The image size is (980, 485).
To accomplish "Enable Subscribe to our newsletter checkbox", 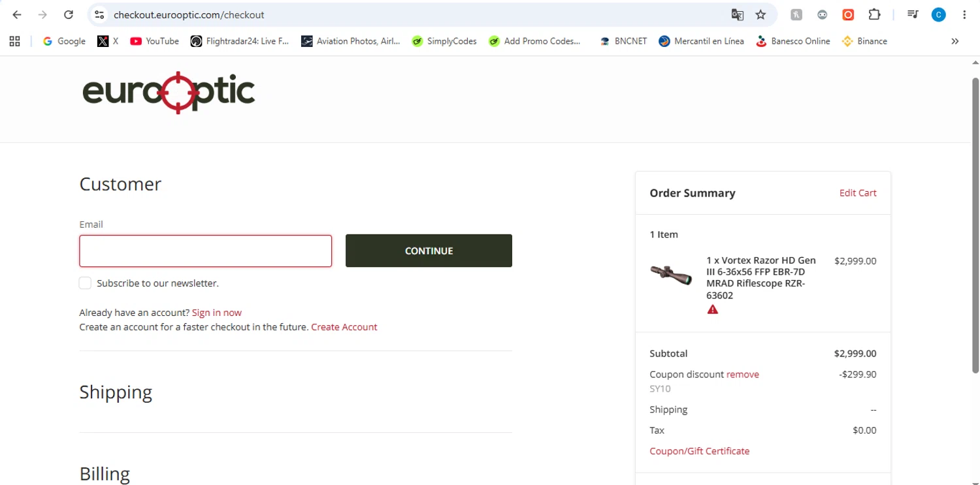I will (85, 283).
